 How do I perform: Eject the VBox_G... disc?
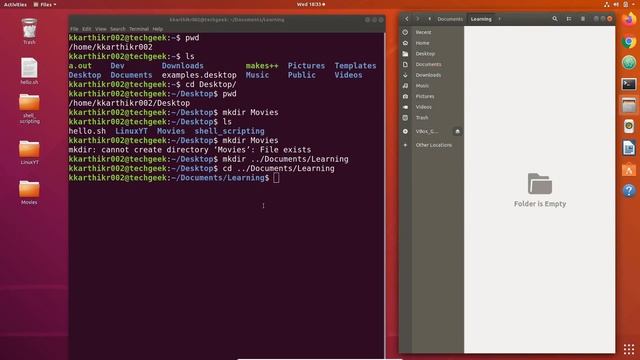(x=457, y=131)
